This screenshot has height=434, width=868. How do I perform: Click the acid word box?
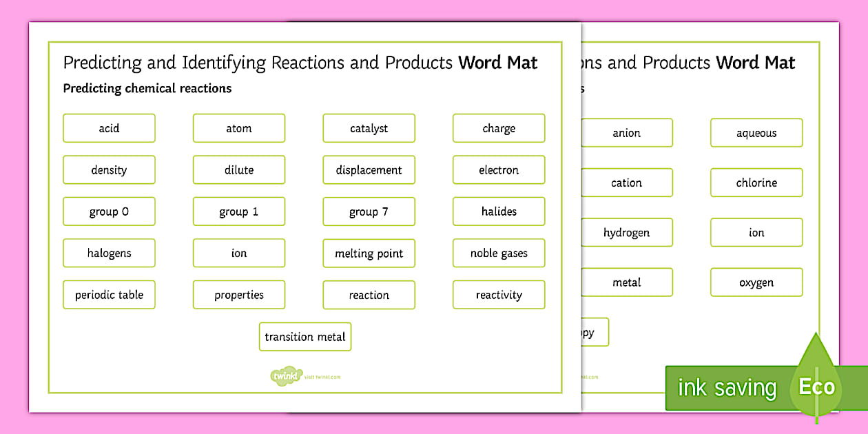click(x=109, y=128)
